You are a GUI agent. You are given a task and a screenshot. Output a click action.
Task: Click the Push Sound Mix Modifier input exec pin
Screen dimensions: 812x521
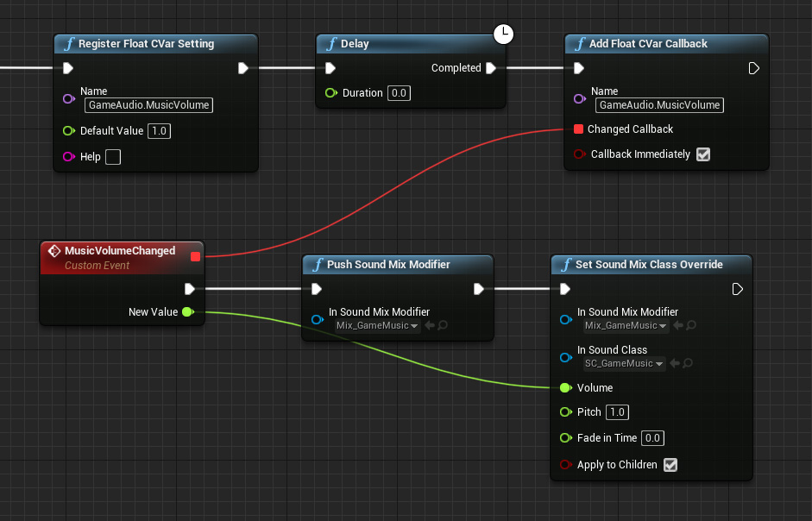pos(317,289)
